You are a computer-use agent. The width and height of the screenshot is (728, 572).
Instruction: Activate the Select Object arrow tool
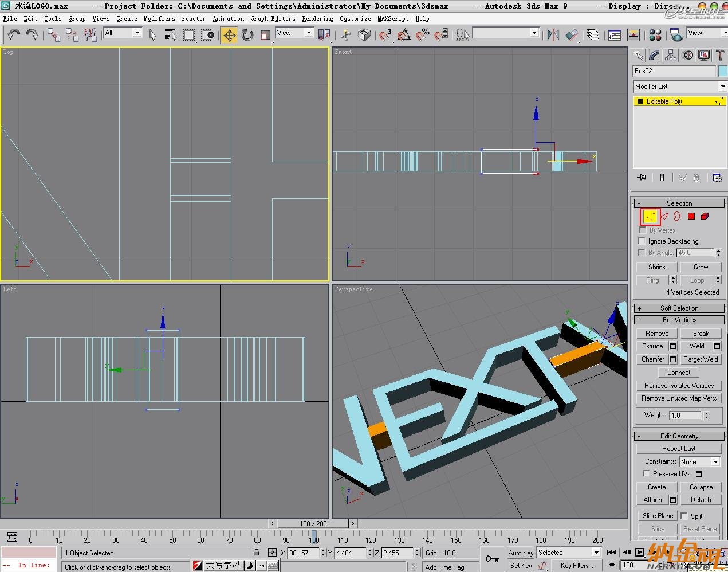[152, 36]
